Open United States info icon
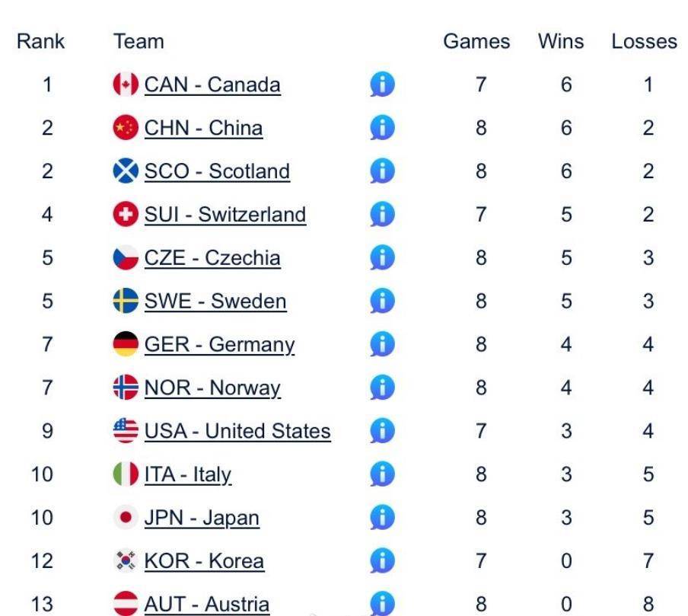 [382, 432]
